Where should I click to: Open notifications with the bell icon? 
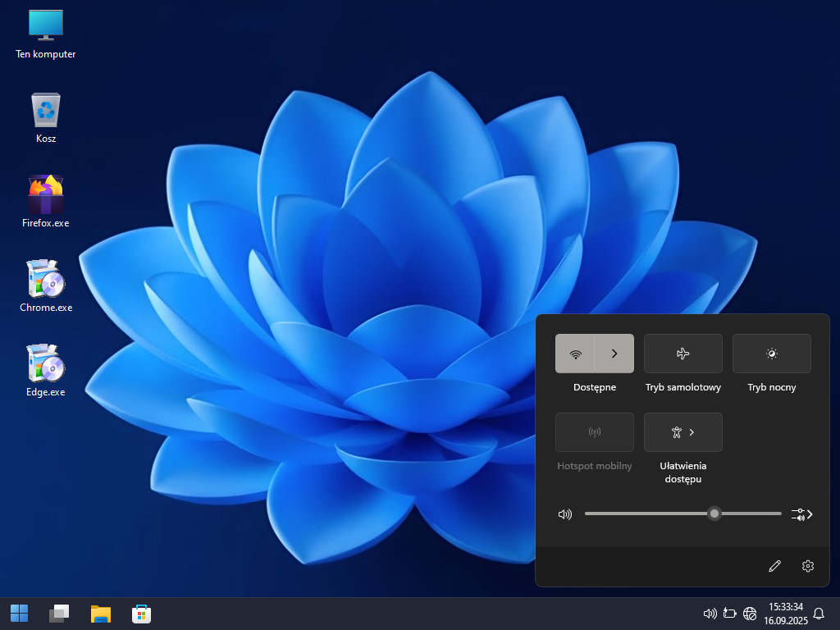[818, 614]
